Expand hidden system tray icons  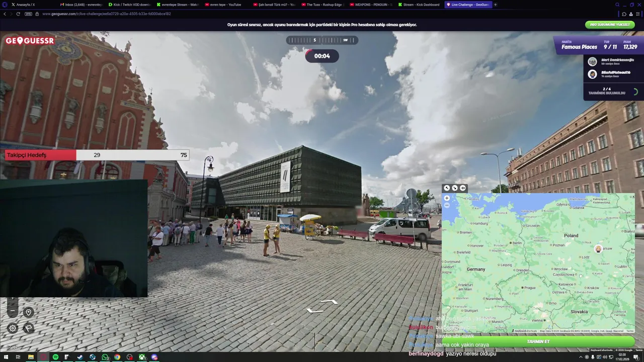tap(581, 357)
